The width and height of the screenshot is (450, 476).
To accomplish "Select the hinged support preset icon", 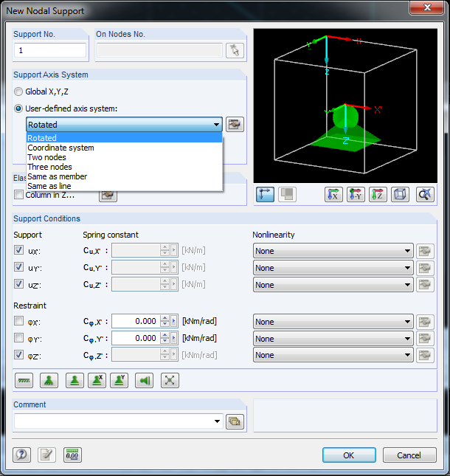I will [x=49, y=380].
